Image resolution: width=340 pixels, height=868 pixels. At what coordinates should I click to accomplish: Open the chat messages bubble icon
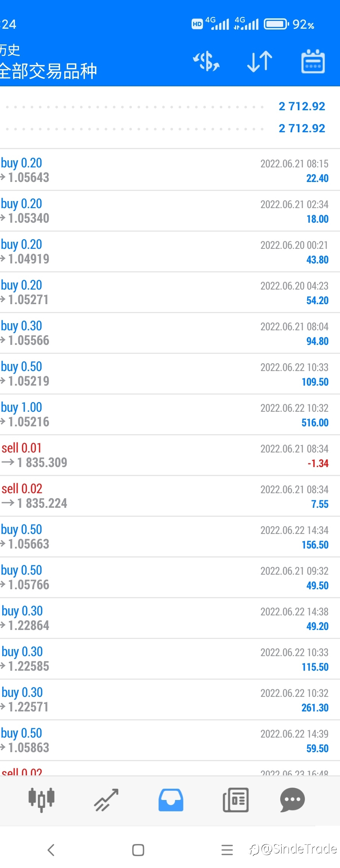pyautogui.click(x=293, y=800)
